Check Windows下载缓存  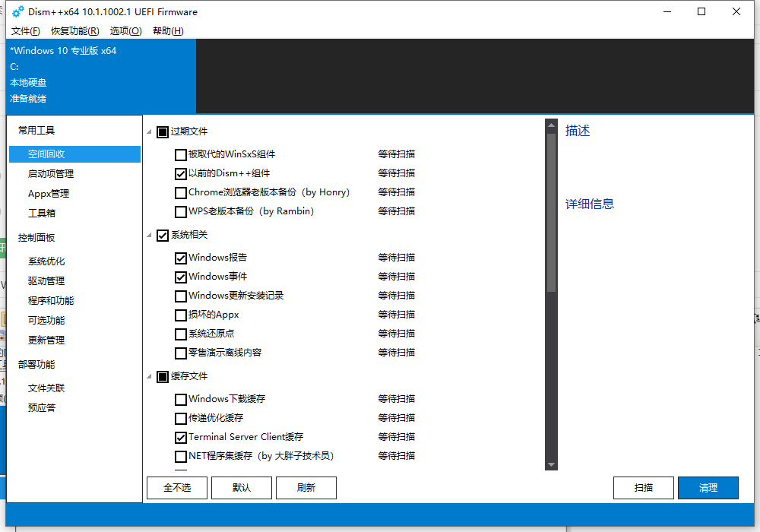tap(180, 399)
